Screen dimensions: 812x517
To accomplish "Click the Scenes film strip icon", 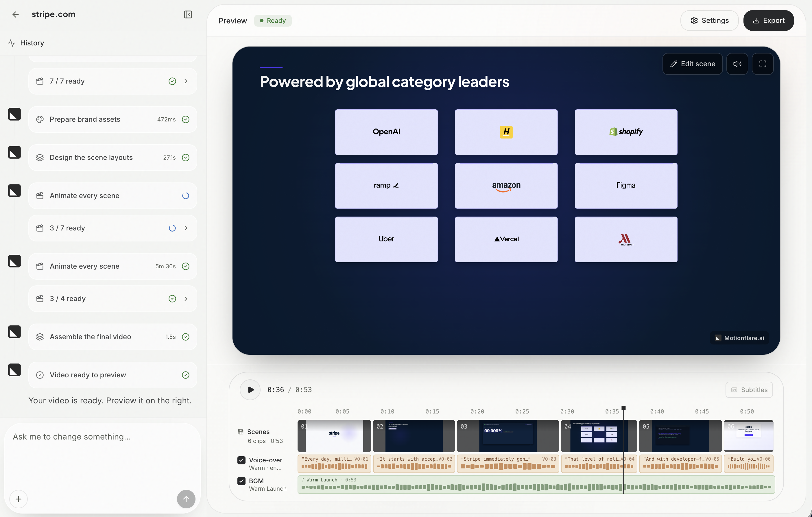I will pos(240,432).
